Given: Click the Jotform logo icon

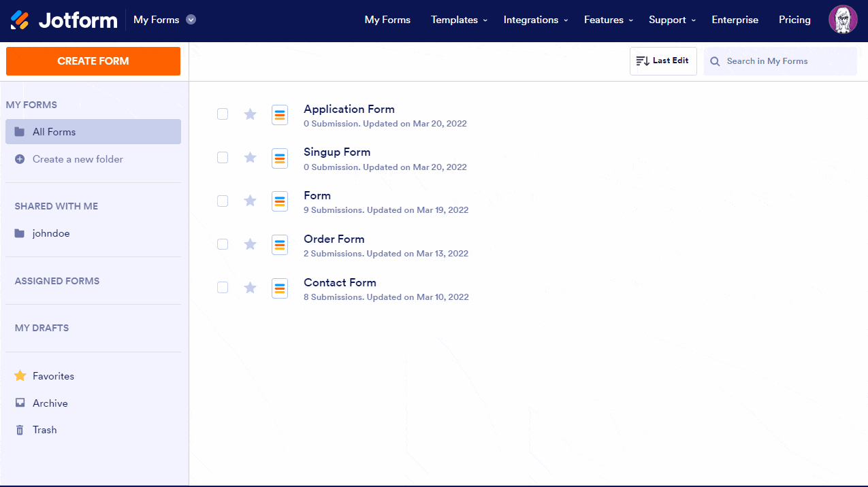Looking at the screenshot, I should click(20, 20).
